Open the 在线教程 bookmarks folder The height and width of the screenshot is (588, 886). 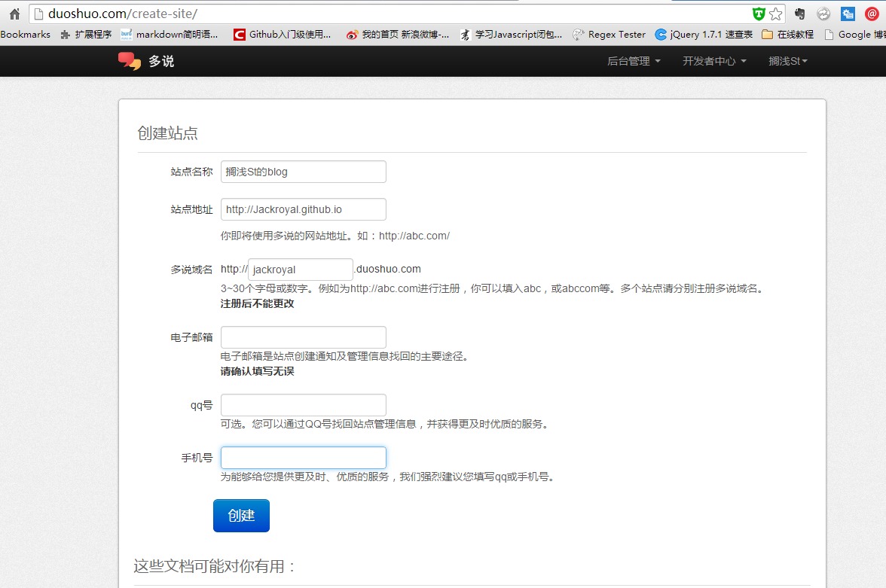[788, 35]
